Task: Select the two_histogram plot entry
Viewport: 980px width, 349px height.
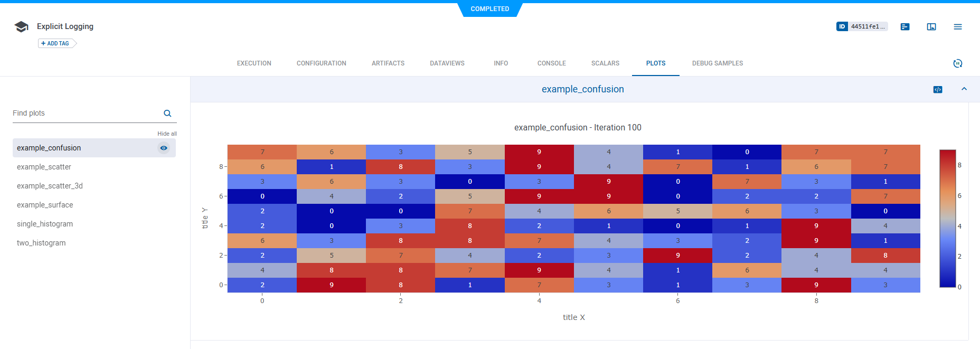Action: pyautogui.click(x=41, y=243)
